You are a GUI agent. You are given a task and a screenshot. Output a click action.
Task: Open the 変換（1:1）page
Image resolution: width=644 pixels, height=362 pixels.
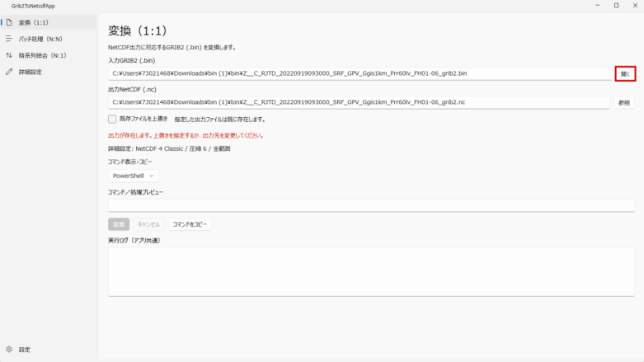[49, 22]
